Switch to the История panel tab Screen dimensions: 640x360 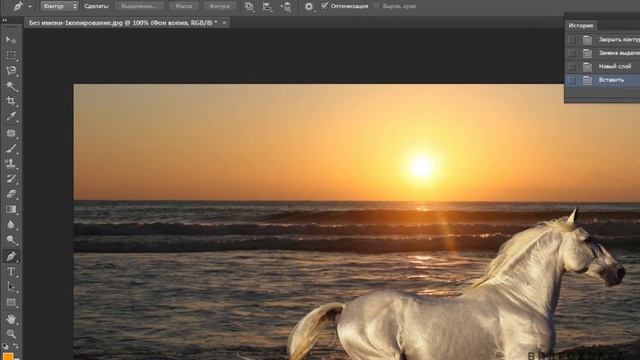[580, 25]
